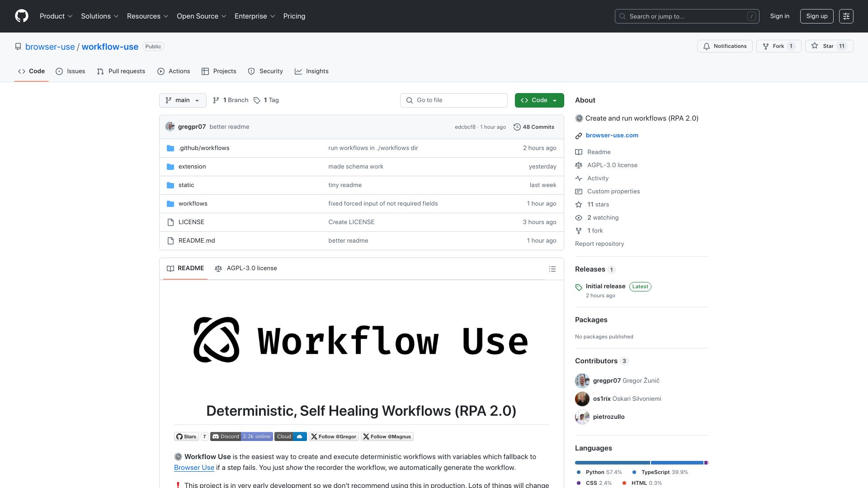Click the Python segment of languages bar
The width and height of the screenshot is (868, 488).
(612, 463)
